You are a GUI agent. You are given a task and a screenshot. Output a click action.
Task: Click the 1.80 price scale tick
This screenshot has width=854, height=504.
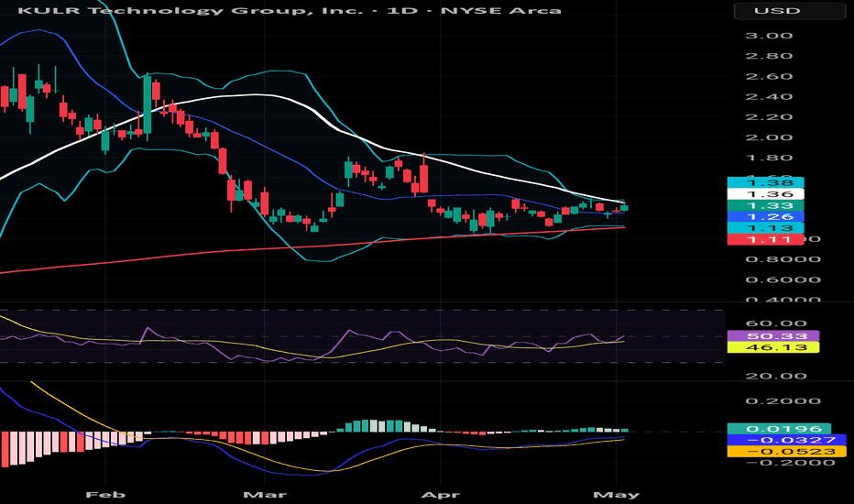pos(769,158)
